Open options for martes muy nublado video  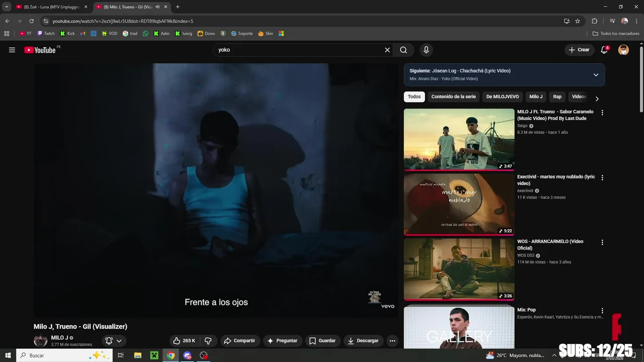602,177
